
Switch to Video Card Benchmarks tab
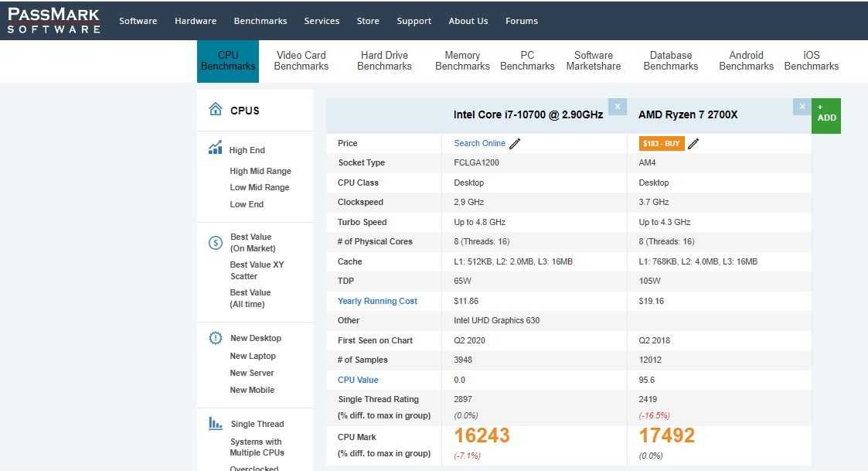coord(301,61)
